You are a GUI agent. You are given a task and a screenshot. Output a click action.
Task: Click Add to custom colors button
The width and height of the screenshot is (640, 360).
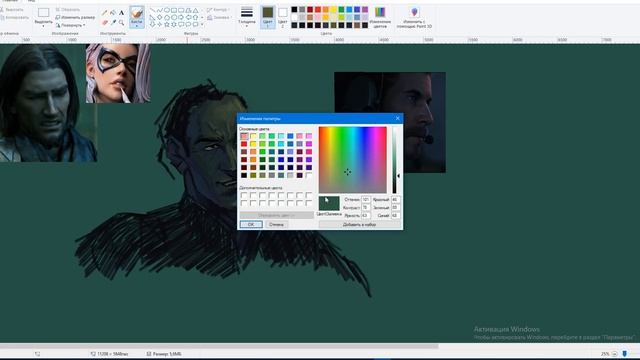point(359,224)
